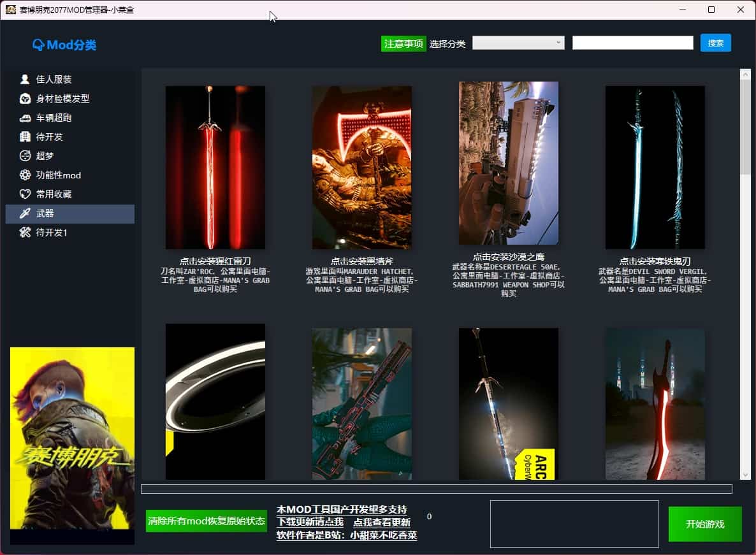
Task: Open the 选择分类 dropdown list
Action: tap(518, 43)
